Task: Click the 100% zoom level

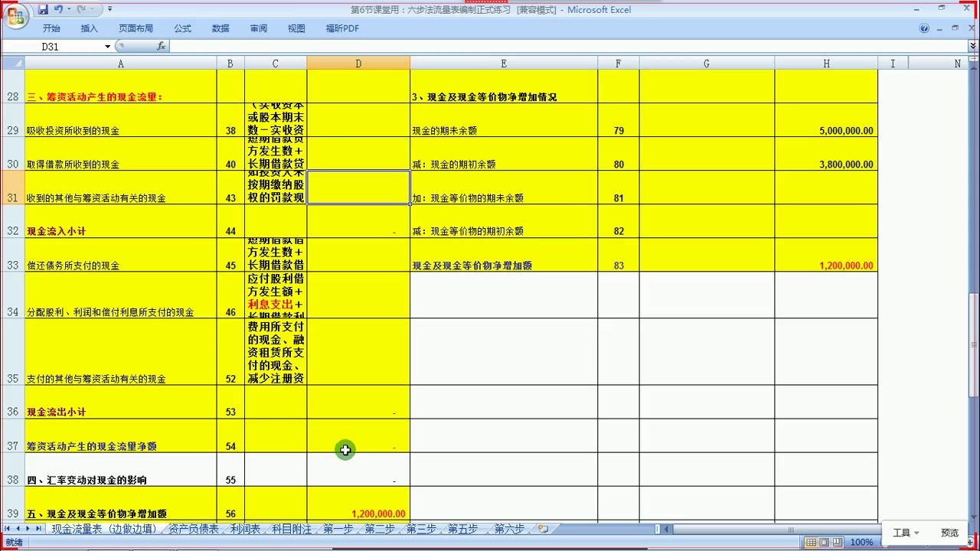Action: click(861, 542)
